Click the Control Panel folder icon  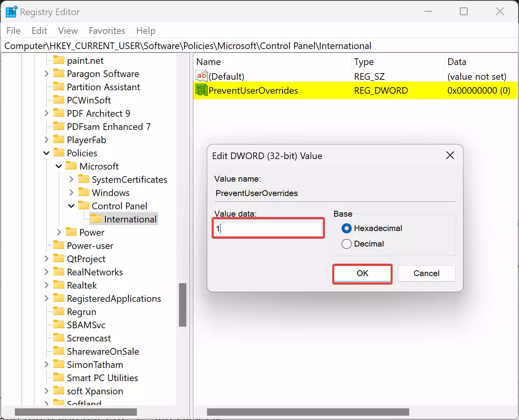pyautogui.click(x=84, y=206)
